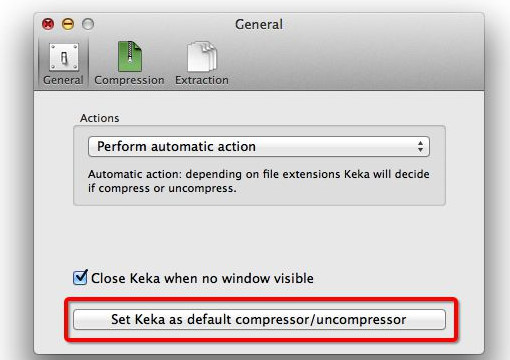Minimize the window with yellow button

pyautogui.click(x=68, y=24)
